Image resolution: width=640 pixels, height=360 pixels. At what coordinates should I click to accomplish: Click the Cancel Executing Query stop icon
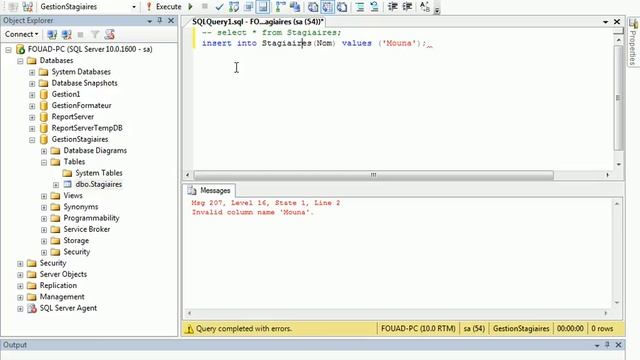[205, 7]
